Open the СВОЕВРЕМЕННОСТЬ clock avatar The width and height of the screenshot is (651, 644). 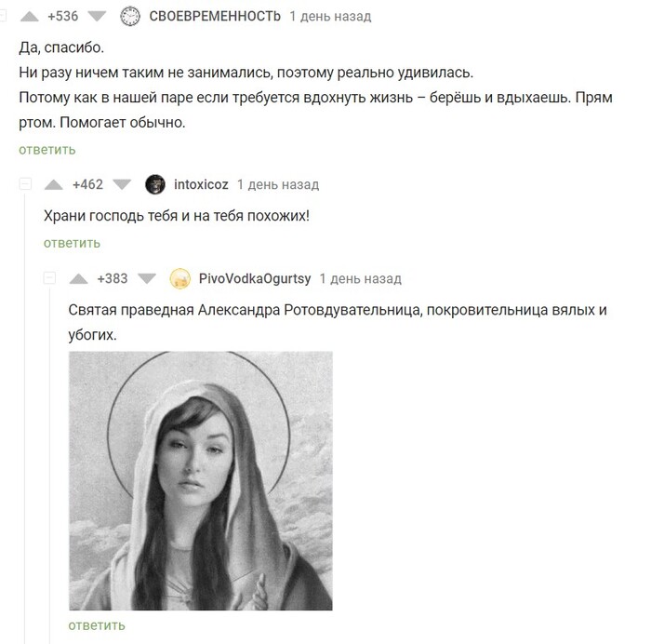tap(130, 16)
